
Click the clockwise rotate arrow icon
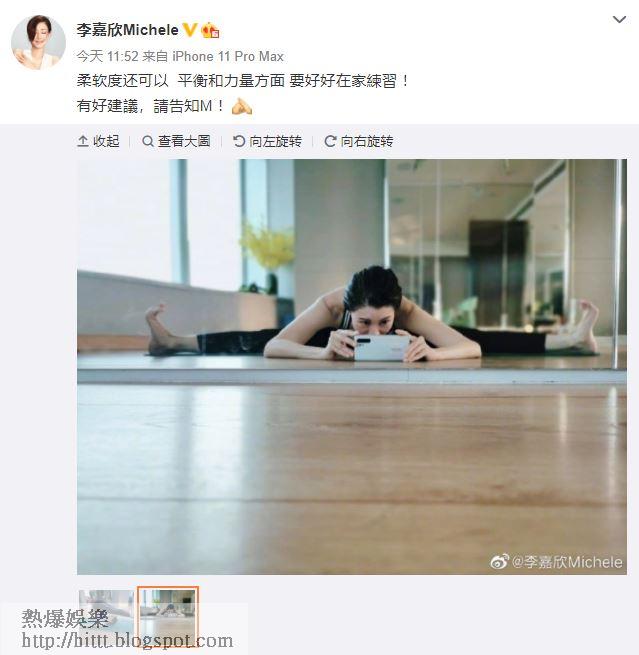click(330, 141)
